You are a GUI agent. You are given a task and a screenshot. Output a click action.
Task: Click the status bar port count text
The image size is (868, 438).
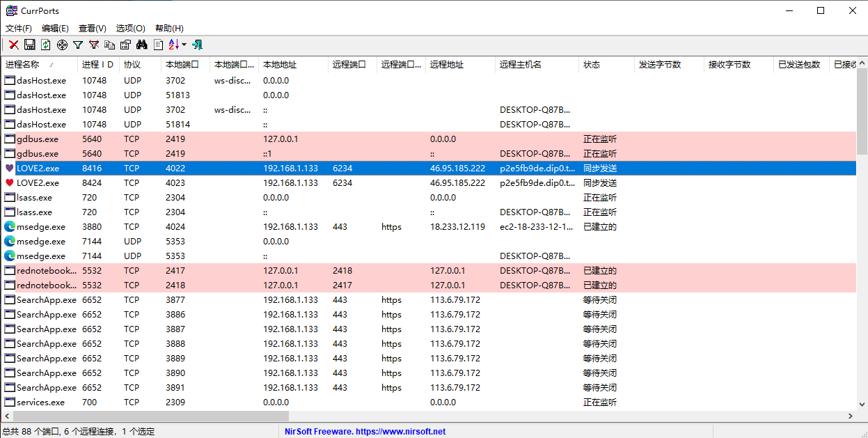pyautogui.click(x=79, y=432)
